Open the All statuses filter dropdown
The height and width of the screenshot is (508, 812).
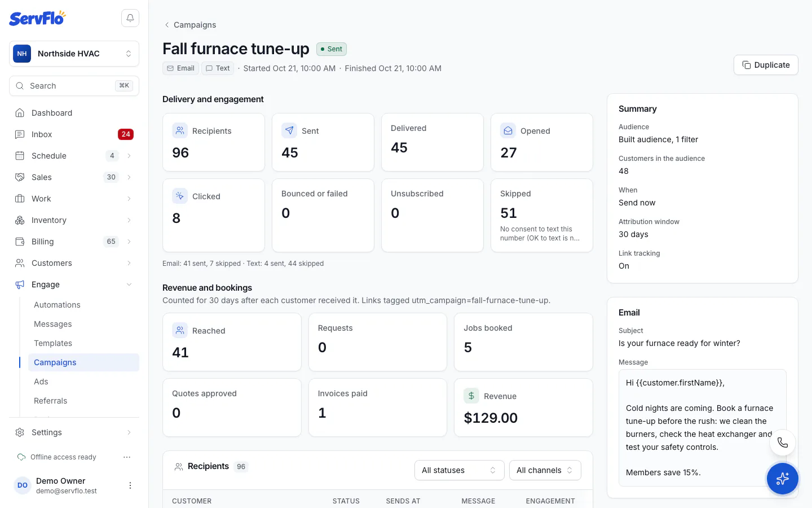[x=460, y=470]
